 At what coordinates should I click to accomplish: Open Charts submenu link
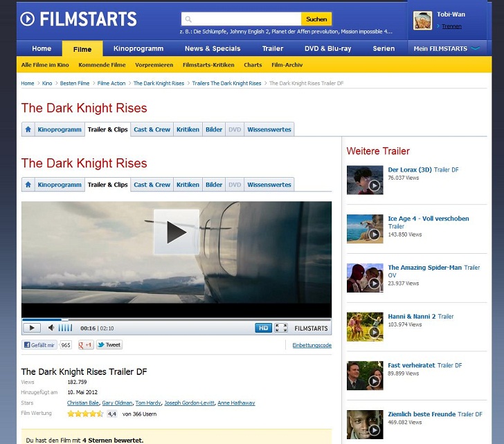[253, 65]
